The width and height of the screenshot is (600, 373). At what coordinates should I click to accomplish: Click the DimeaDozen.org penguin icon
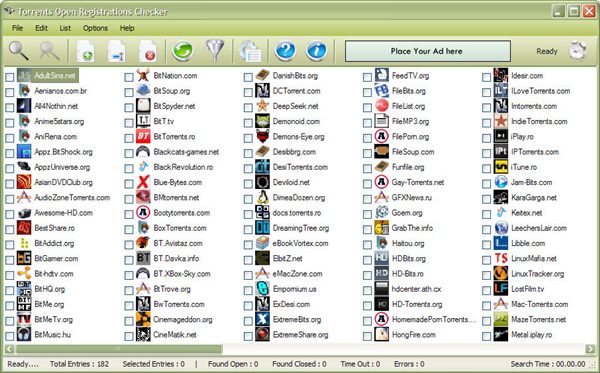tap(262, 197)
